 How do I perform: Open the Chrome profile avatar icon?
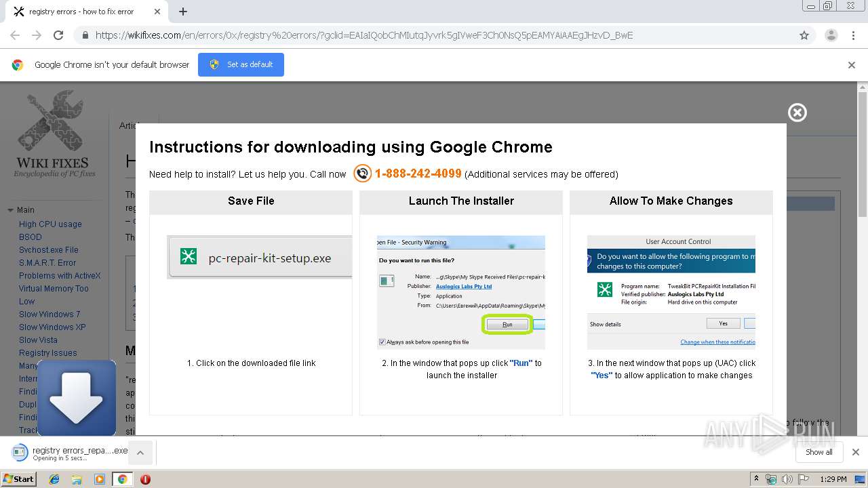[831, 35]
